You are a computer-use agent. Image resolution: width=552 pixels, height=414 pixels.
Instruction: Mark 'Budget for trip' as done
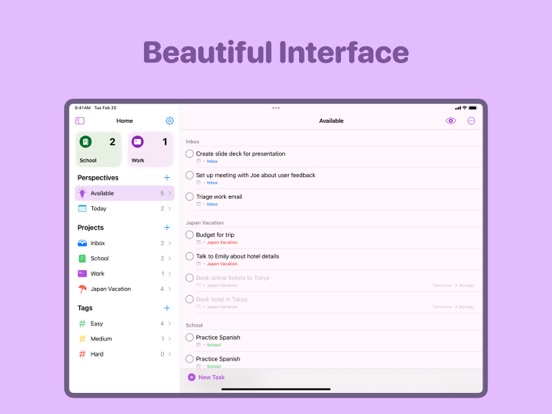189,235
